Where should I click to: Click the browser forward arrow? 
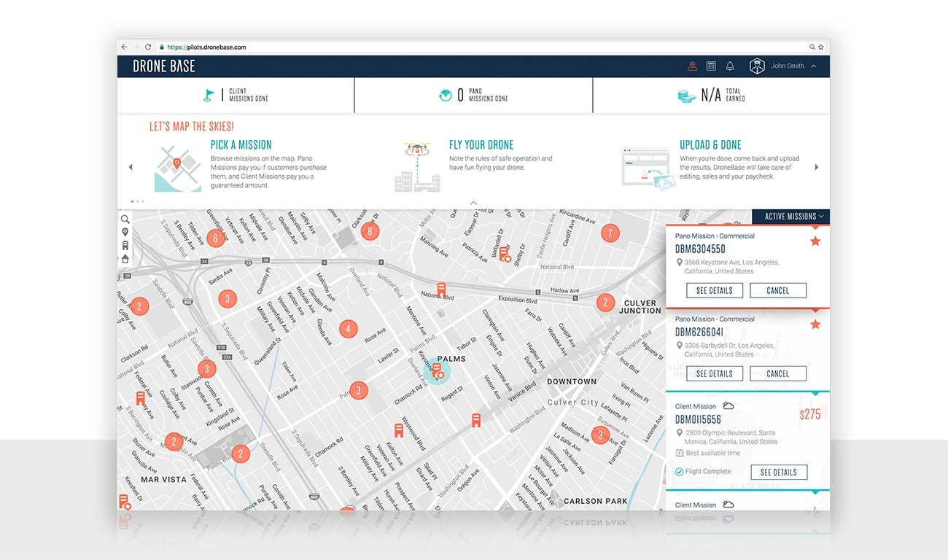tap(136, 47)
